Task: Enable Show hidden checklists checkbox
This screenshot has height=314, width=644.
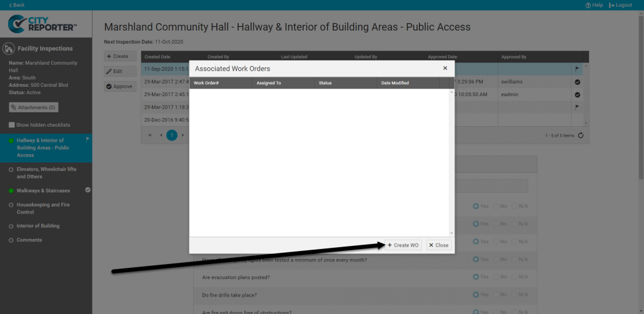Action: tap(12, 125)
